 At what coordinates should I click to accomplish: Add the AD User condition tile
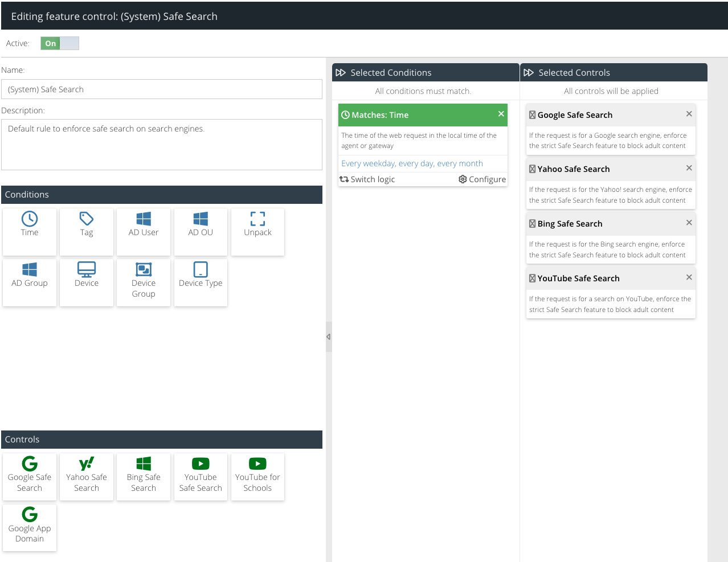coord(144,232)
